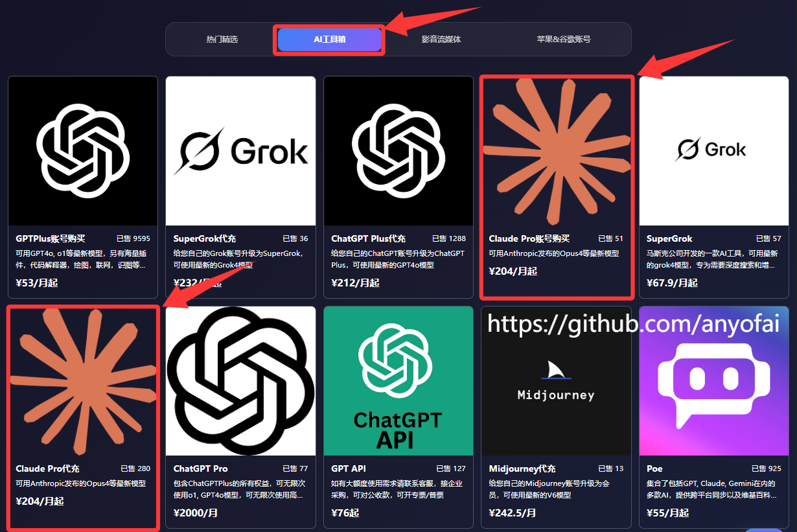The image size is (797, 532).
Task: Click the 已售 51 sales count
Action: [610, 238]
